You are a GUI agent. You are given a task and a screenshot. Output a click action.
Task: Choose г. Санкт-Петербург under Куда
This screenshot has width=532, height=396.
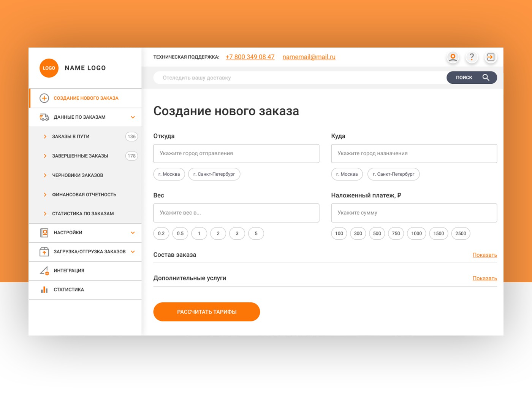coord(393,174)
